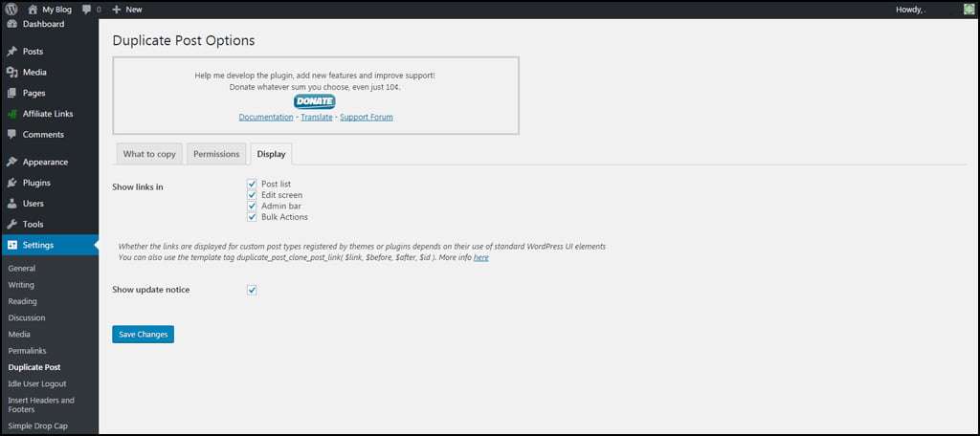Open Writing settings submenu
The height and width of the screenshot is (436, 980).
click(21, 285)
